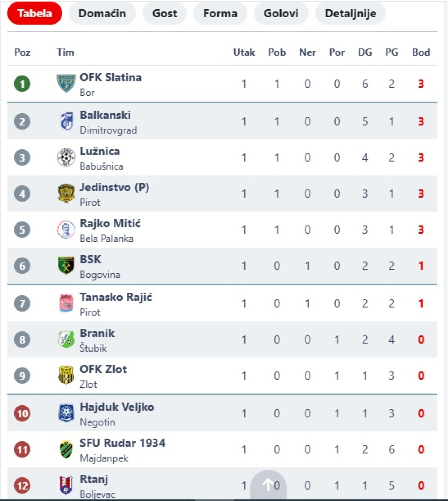
Task: Click the BSK Bogovina club crest
Action: 66,266
